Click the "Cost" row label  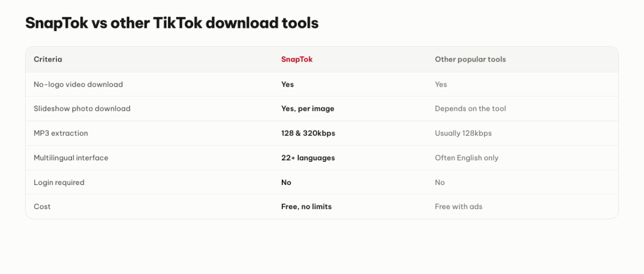[42, 206]
